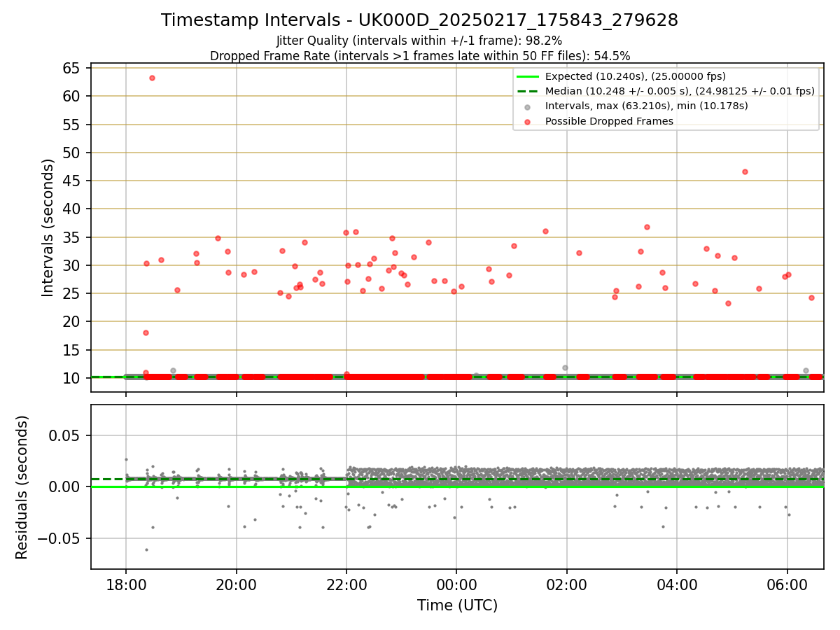Image resolution: width=840 pixels, height=630 pixels.
Task: Click legend entry "Intervals, max (63.210s), min (10.178s)"
Action: pyautogui.click(x=646, y=106)
